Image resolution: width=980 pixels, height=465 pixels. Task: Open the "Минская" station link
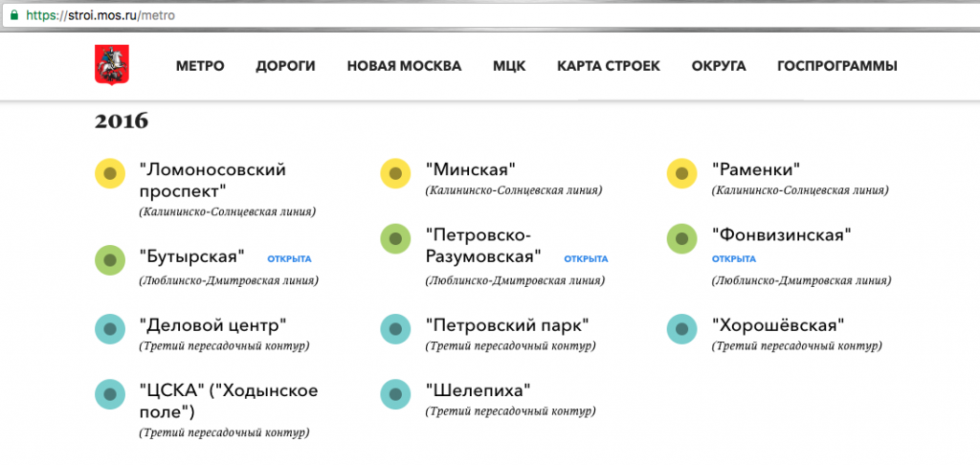471,169
